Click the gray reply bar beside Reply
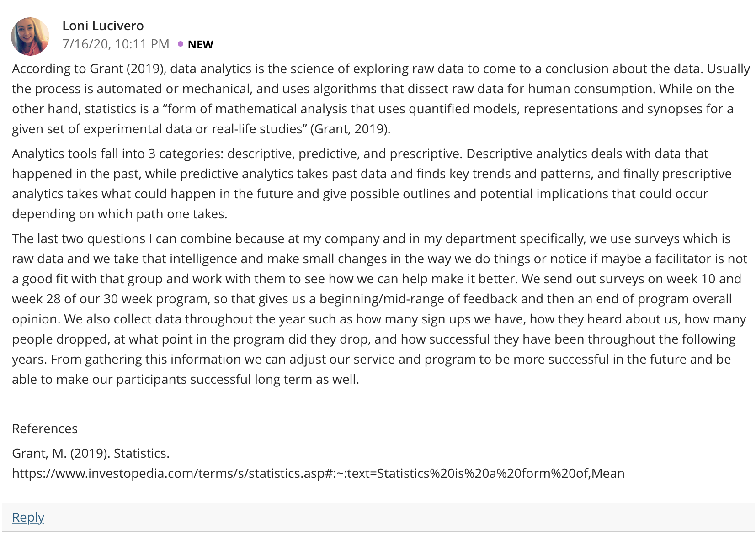 378,517
